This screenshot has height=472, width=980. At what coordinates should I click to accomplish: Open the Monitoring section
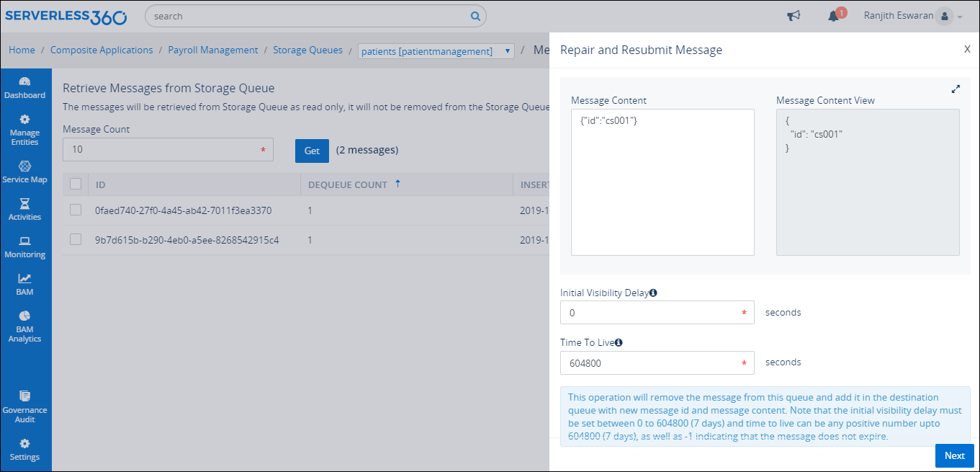pos(25,248)
